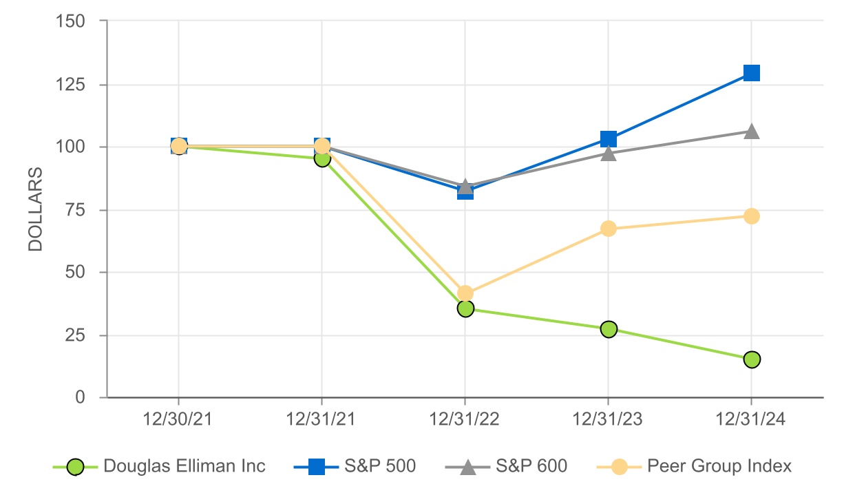The width and height of the screenshot is (844, 504).
Task: Select the S&P 500 square point at 12/31/23
Action: click(609, 140)
